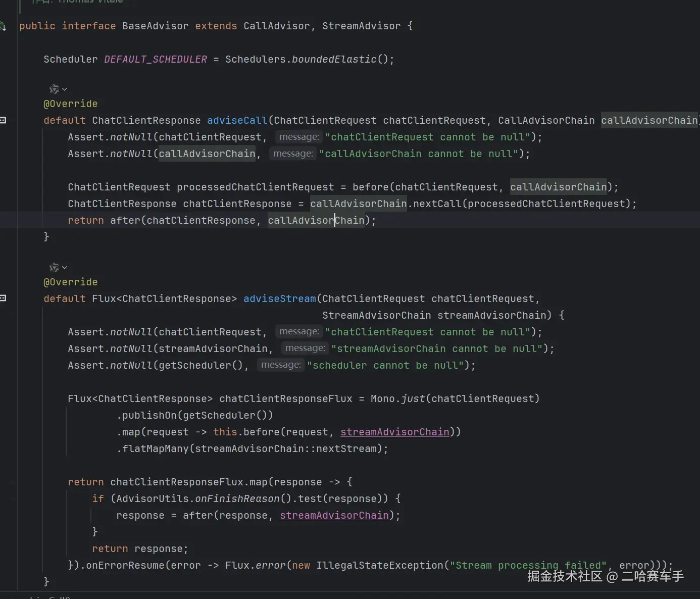Image resolution: width=700 pixels, height=599 pixels.
Task: Click message hint before "scheduler cannot be null"
Action: [x=281, y=365]
